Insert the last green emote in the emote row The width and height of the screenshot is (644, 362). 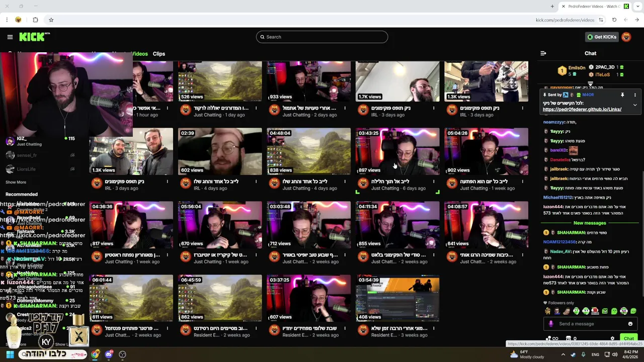633,311
